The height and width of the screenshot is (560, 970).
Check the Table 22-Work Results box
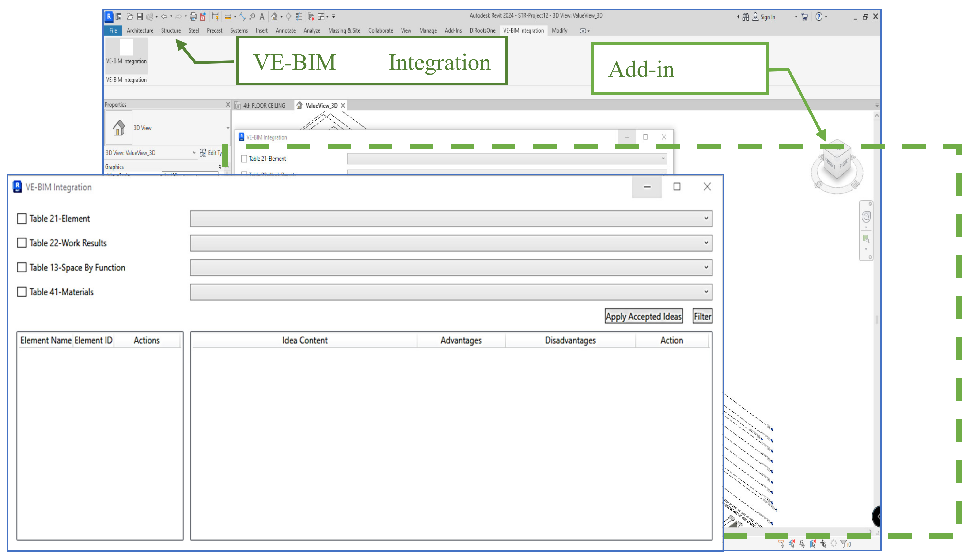point(22,243)
